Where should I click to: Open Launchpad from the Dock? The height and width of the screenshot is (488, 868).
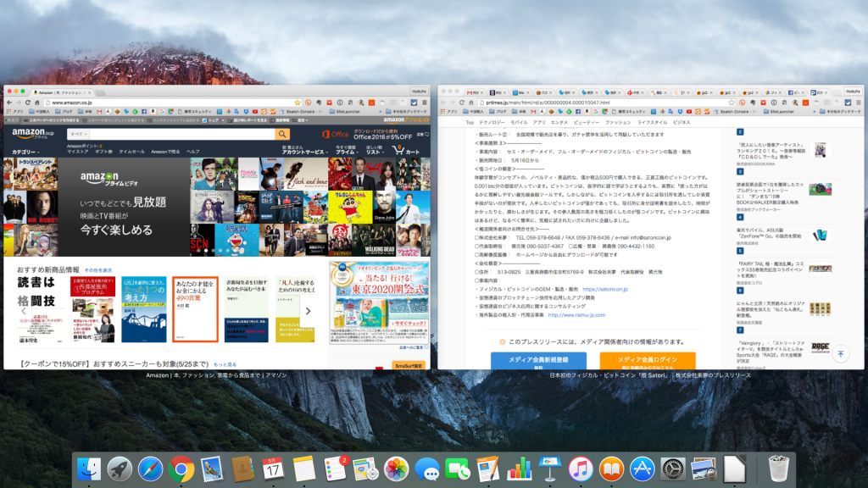[x=120, y=469]
